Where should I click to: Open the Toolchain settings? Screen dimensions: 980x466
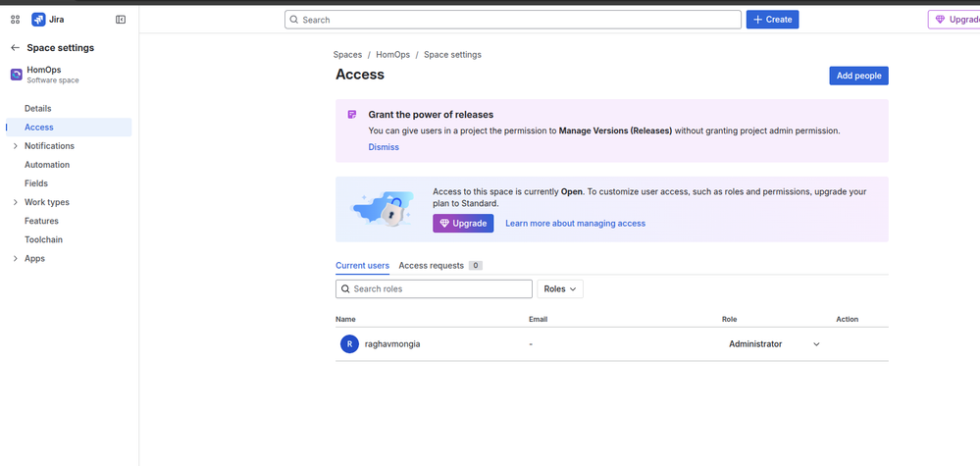point(69,239)
